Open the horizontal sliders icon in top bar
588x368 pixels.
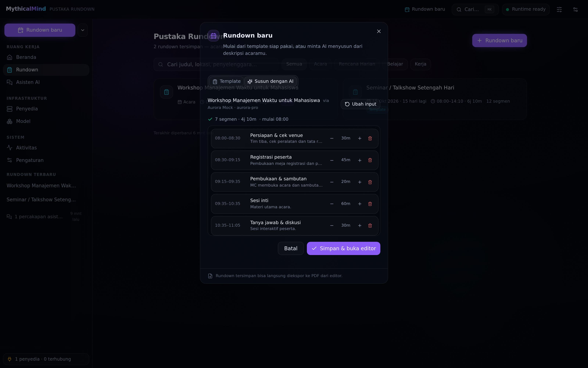coord(575,10)
